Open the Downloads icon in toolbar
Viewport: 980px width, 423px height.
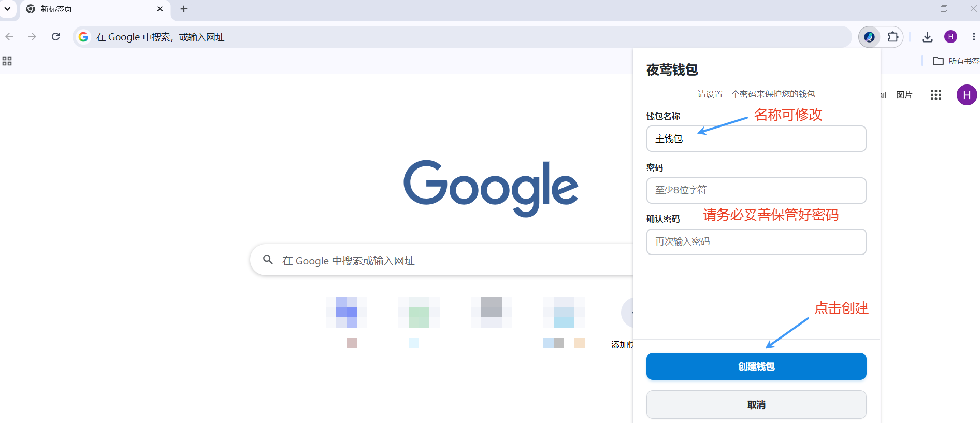click(927, 37)
